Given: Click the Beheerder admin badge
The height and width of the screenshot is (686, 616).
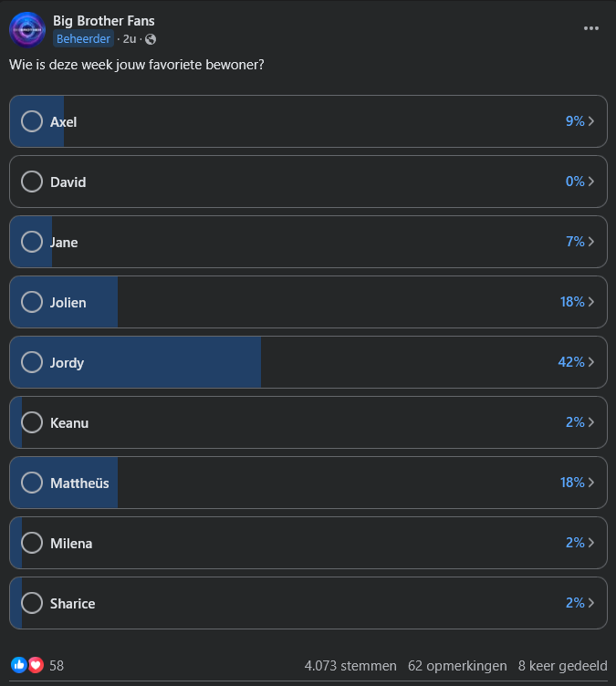Looking at the screenshot, I should (x=84, y=39).
